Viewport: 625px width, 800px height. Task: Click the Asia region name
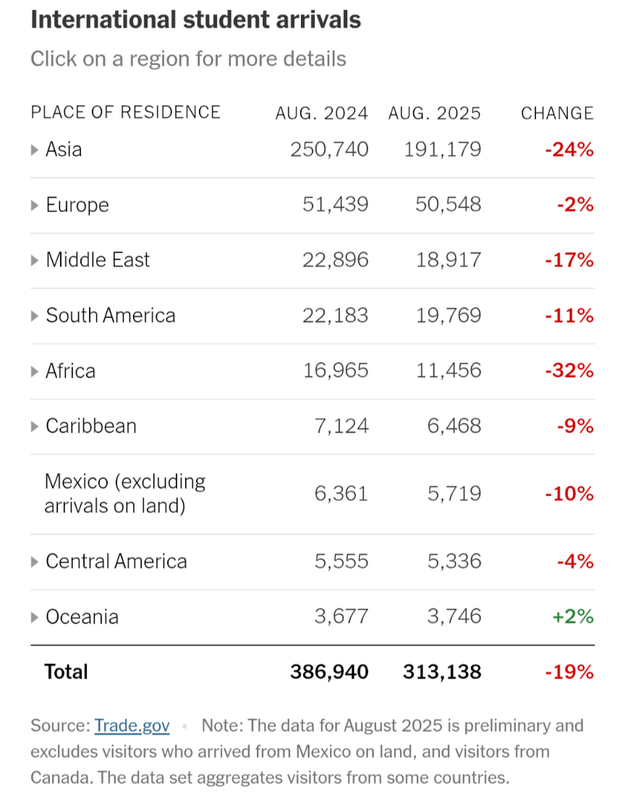[64, 150]
